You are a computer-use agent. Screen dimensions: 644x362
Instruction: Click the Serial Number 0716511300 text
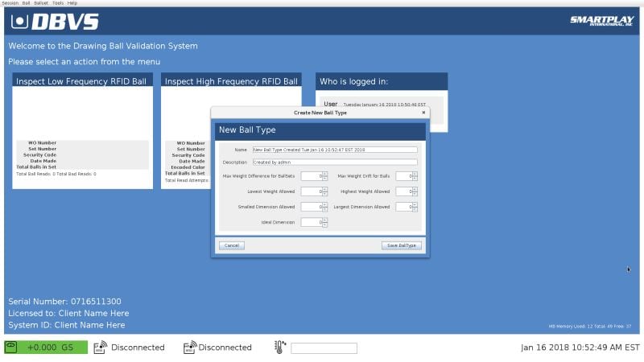coord(64,301)
